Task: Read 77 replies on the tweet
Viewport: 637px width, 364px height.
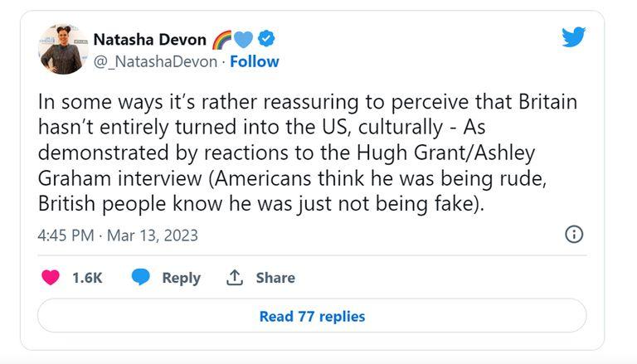Action: (312, 316)
